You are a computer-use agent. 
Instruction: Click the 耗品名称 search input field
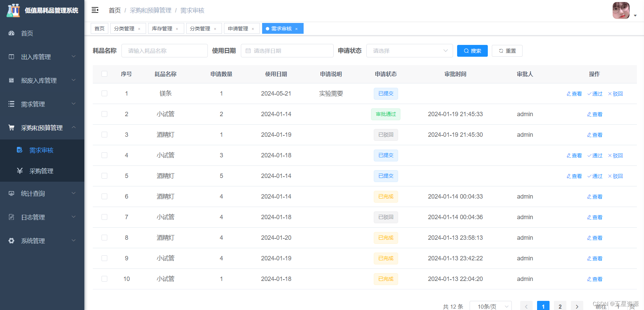tap(165, 51)
